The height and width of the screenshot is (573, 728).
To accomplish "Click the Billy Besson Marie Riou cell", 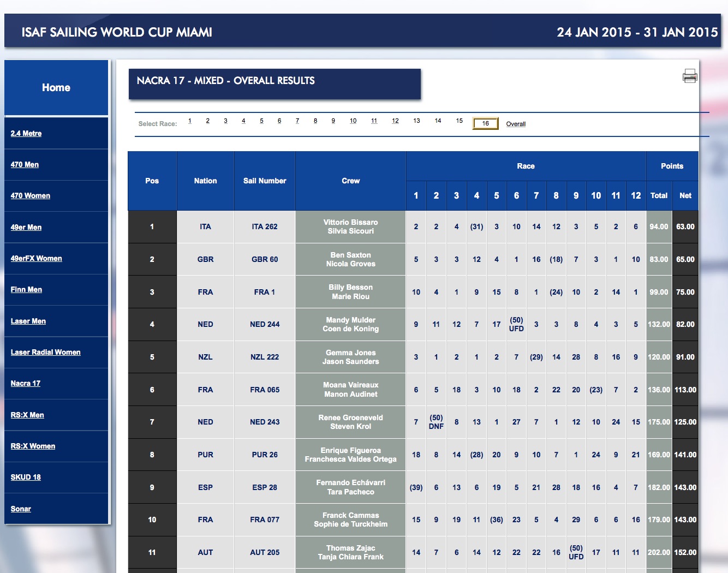I will pyautogui.click(x=351, y=292).
